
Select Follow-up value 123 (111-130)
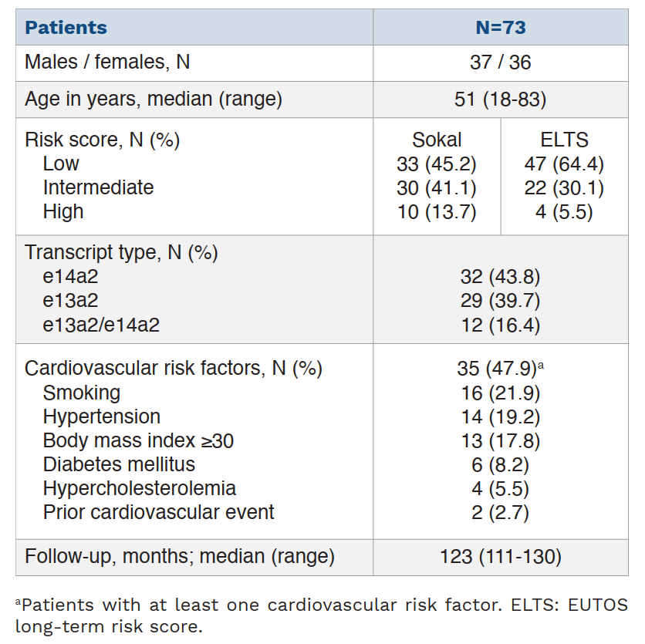coord(501,557)
